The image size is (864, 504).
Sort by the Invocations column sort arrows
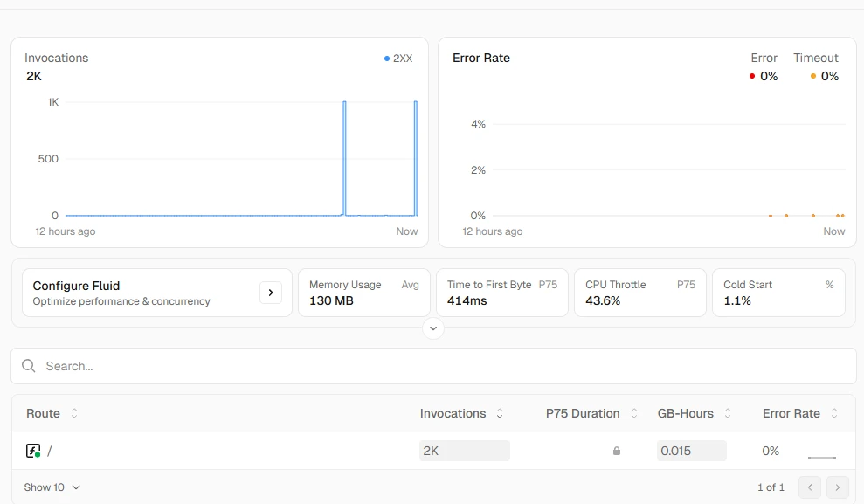[500, 413]
